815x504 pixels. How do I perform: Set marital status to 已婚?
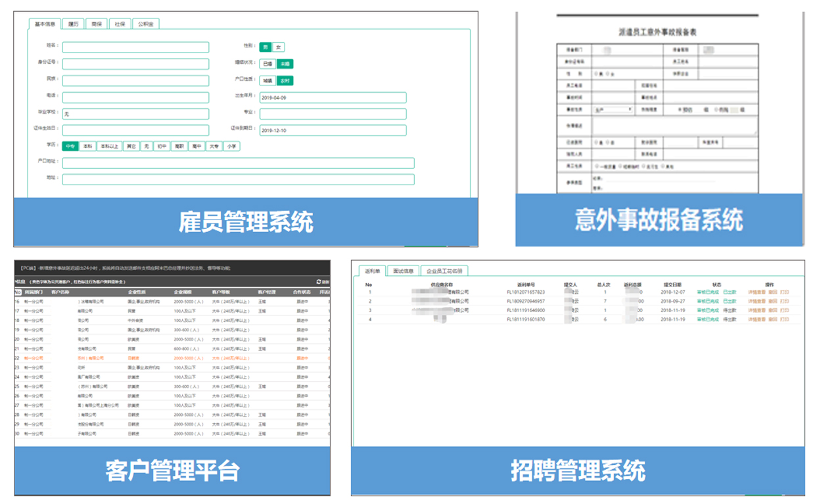tap(268, 64)
